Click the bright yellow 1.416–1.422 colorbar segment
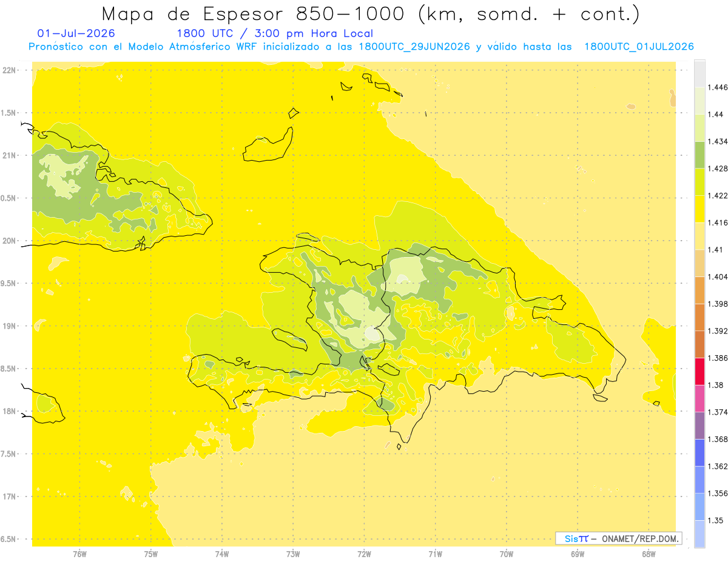Viewport: 728px width, 562px height. point(699,209)
